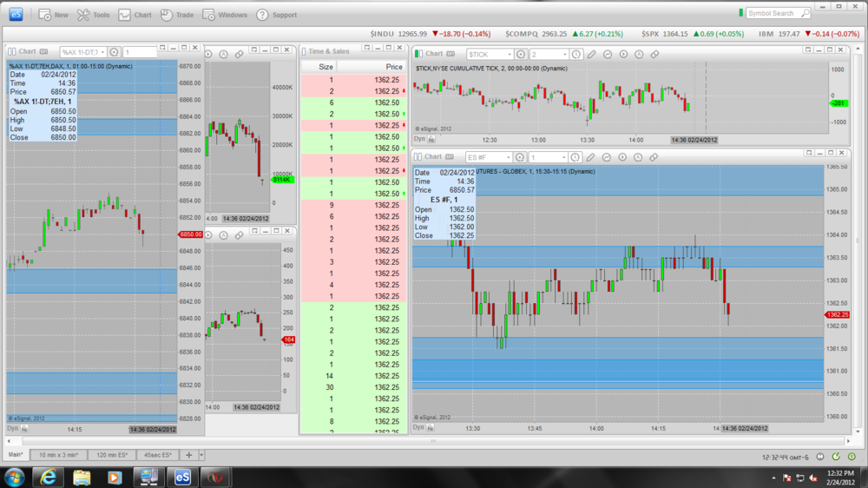
Task: Switch to the Main* page tab
Action: tap(16, 455)
